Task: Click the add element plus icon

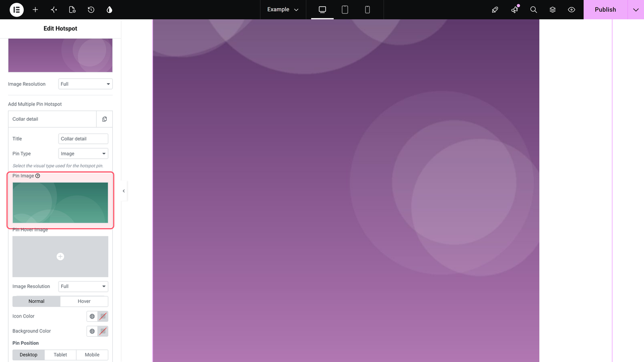Action: [35, 10]
